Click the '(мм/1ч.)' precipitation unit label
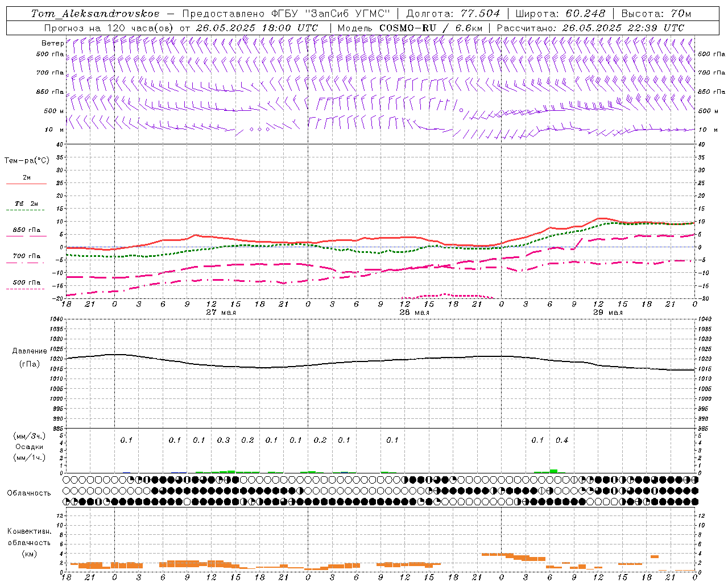Viewport: 728px width, 582px height. (x=30, y=458)
